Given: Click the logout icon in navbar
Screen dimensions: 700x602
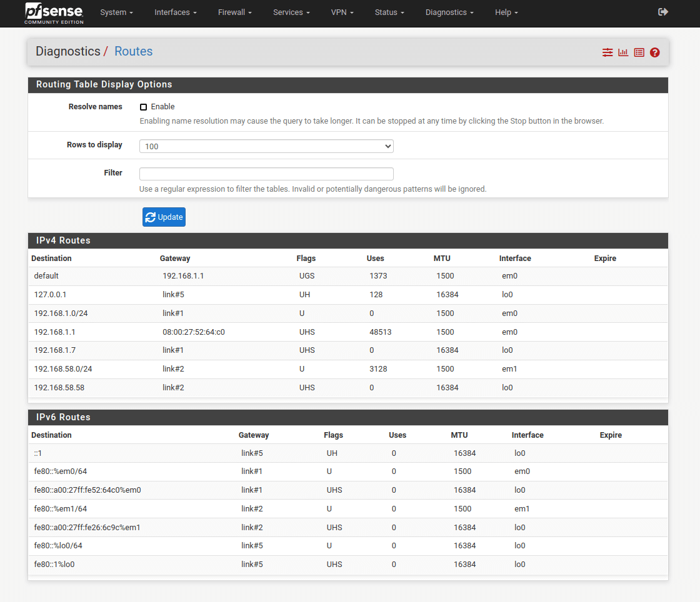Looking at the screenshot, I should click(x=663, y=12).
